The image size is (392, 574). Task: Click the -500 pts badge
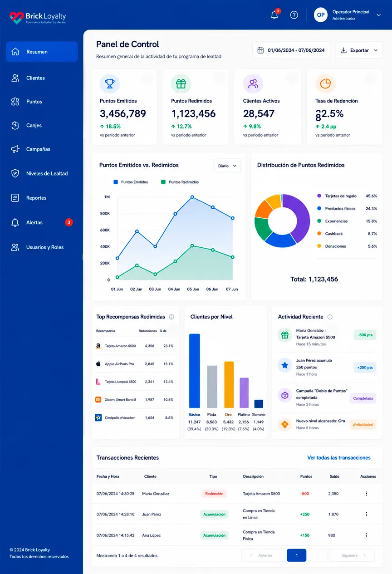click(365, 335)
